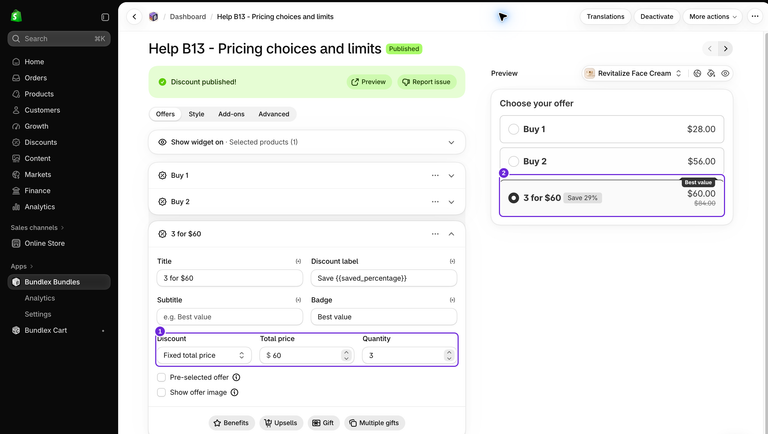Viewport: 768px width, 434px height.
Task: Select Buy 2 radio in preview
Action: click(513, 161)
